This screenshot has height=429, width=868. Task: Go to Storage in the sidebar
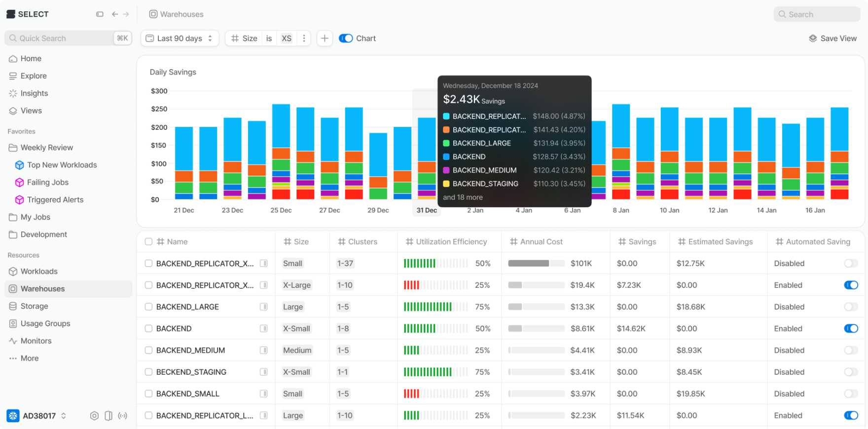34,306
